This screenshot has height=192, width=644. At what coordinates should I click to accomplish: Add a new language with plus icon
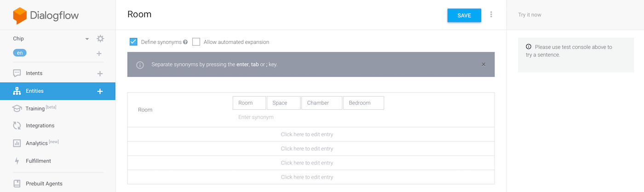click(x=99, y=53)
